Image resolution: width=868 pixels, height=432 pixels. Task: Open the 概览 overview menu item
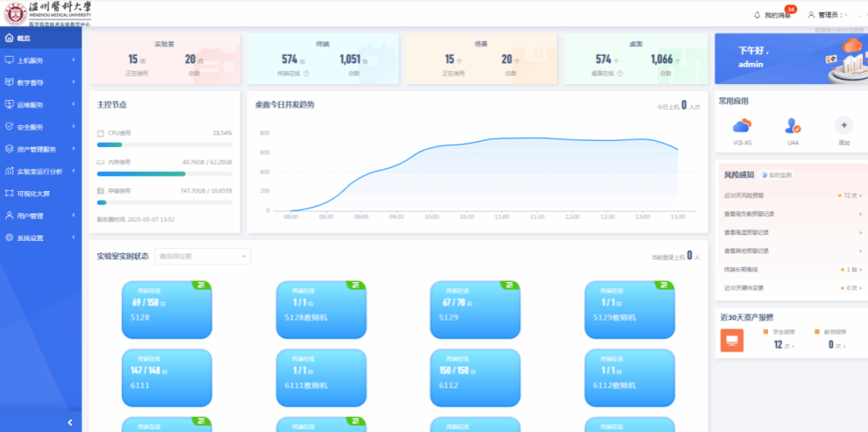tap(41, 39)
